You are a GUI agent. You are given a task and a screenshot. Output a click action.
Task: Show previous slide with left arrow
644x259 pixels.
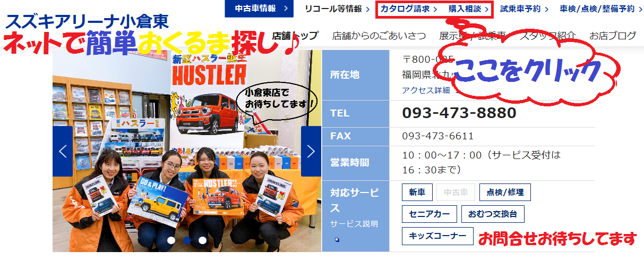(x=63, y=151)
